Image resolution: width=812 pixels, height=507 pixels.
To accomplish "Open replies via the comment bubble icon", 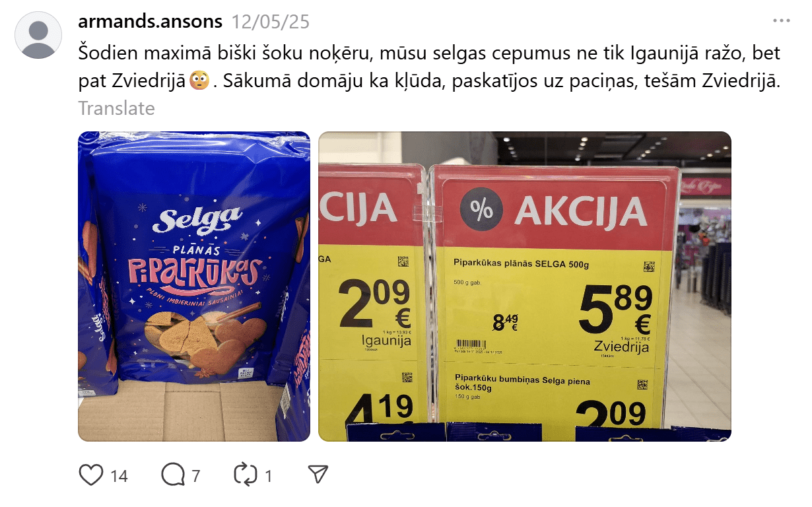I will coord(173,475).
